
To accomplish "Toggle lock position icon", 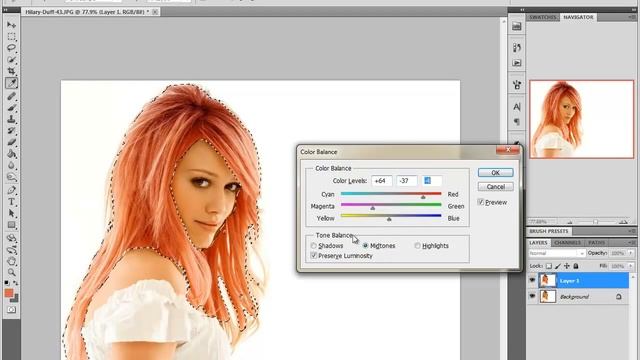I will tap(567, 266).
